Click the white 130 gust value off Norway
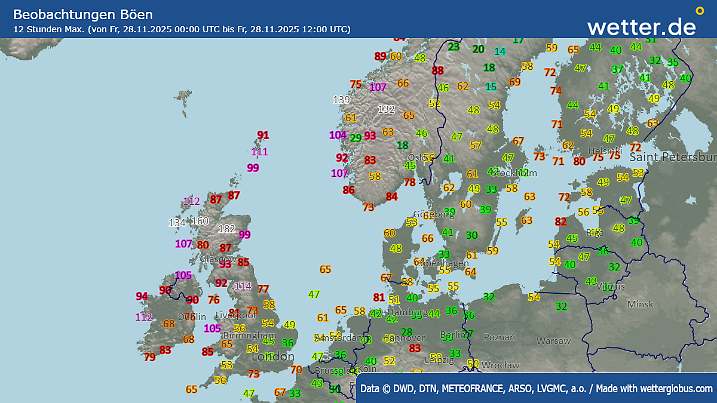717x403 pixels. 341,100
